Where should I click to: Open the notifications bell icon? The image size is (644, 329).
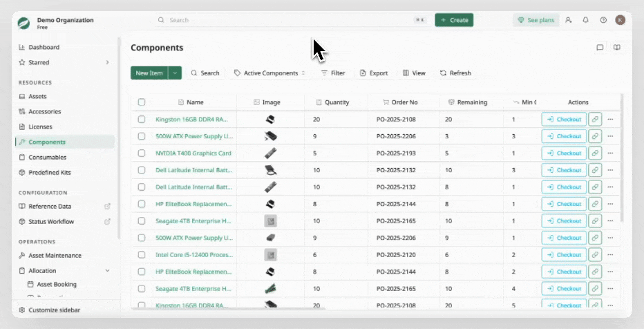pyautogui.click(x=586, y=20)
